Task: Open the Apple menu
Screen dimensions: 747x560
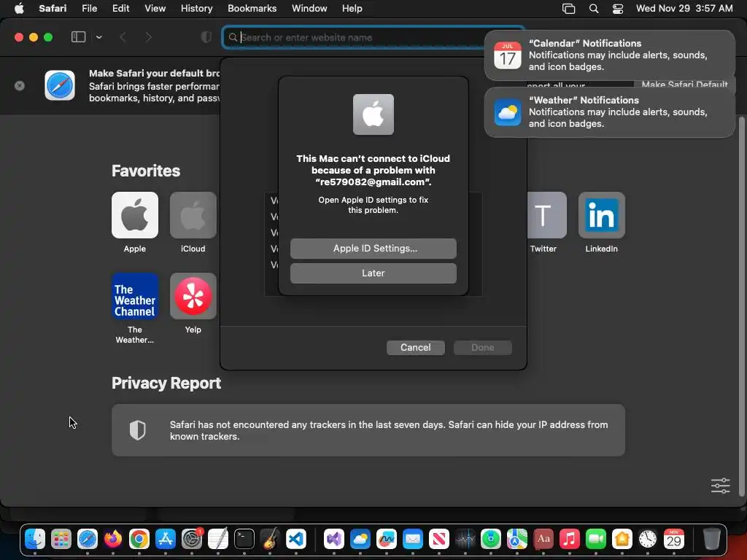Action: [x=19, y=8]
